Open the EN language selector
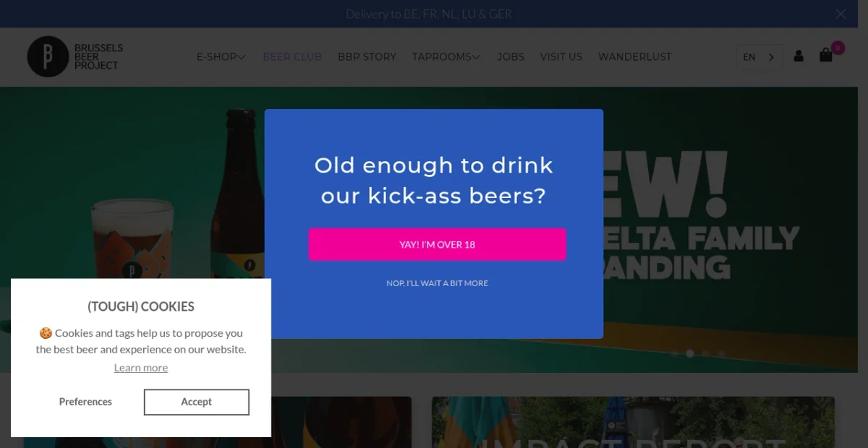 tap(759, 57)
